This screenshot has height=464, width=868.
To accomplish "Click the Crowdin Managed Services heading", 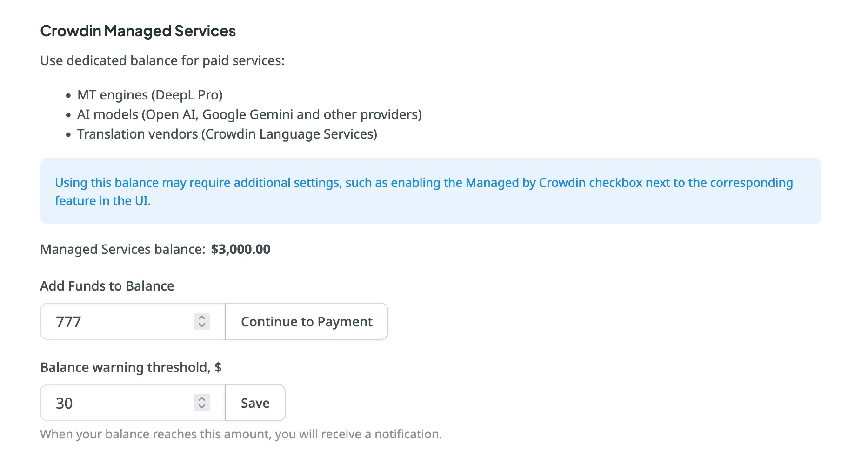I will (138, 31).
